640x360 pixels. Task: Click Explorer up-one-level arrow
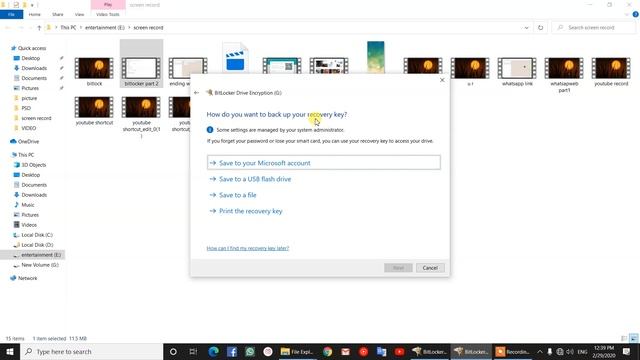click(x=39, y=27)
